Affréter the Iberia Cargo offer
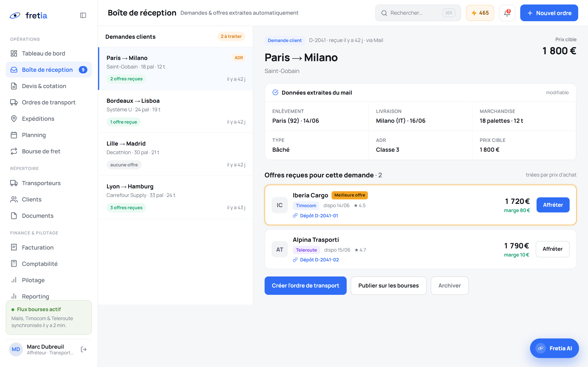Image resolution: width=588 pixels, height=367 pixels. pos(553,205)
